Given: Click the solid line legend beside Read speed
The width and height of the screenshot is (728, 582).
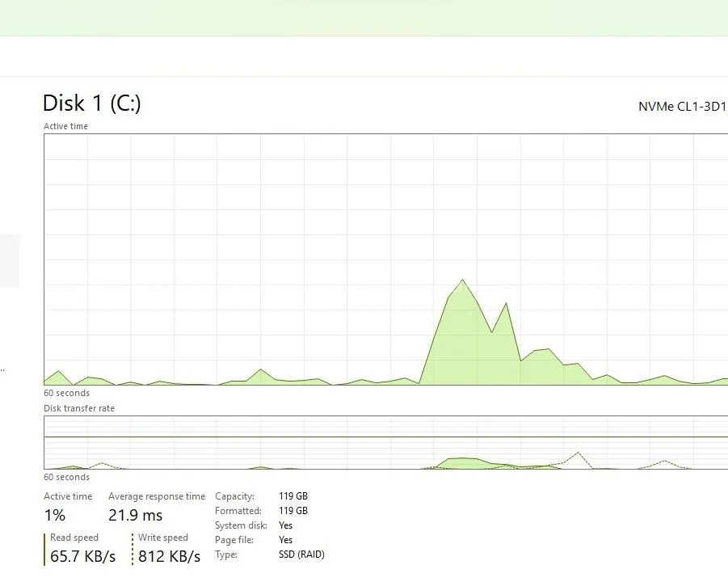Looking at the screenshot, I should tap(44, 549).
